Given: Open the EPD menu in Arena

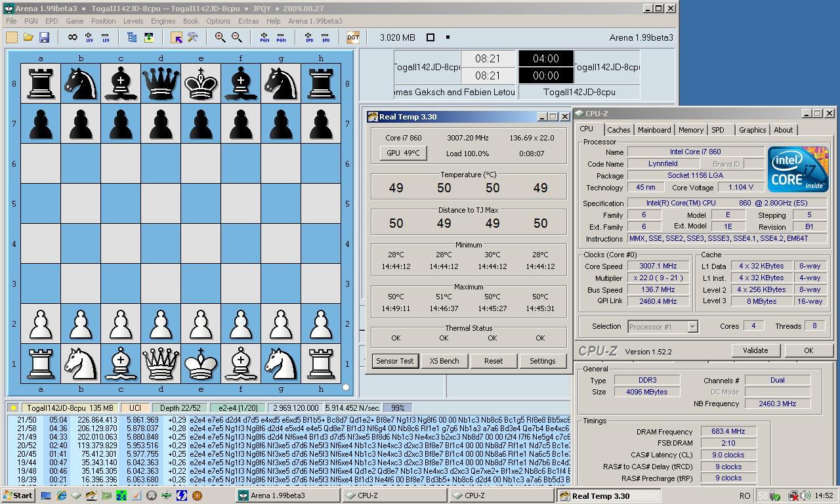Looking at the screenshot, I should [51, 21].
